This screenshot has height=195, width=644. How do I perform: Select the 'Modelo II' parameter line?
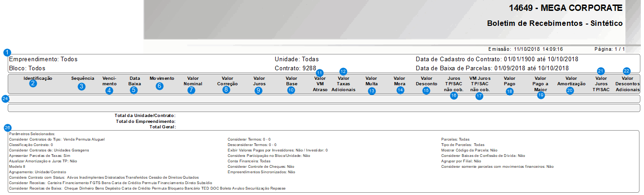pyautogui.click(x=17, y=166)
